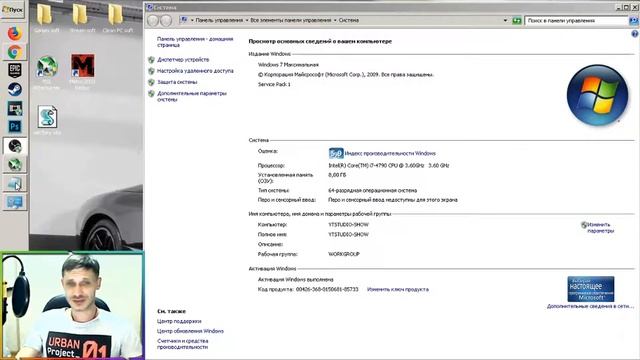Focus the Поиск в панели управления field
640x360 pixels.
pos(576,20)
